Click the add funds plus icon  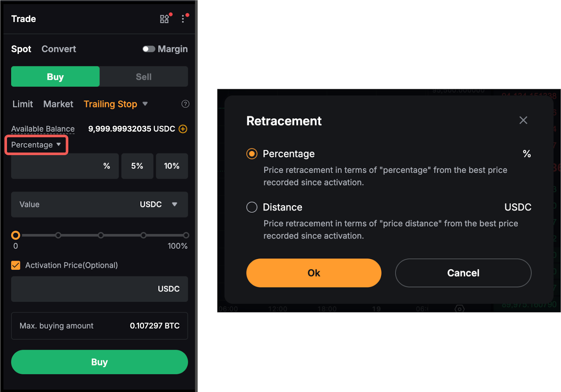click(x=183, y=129)
